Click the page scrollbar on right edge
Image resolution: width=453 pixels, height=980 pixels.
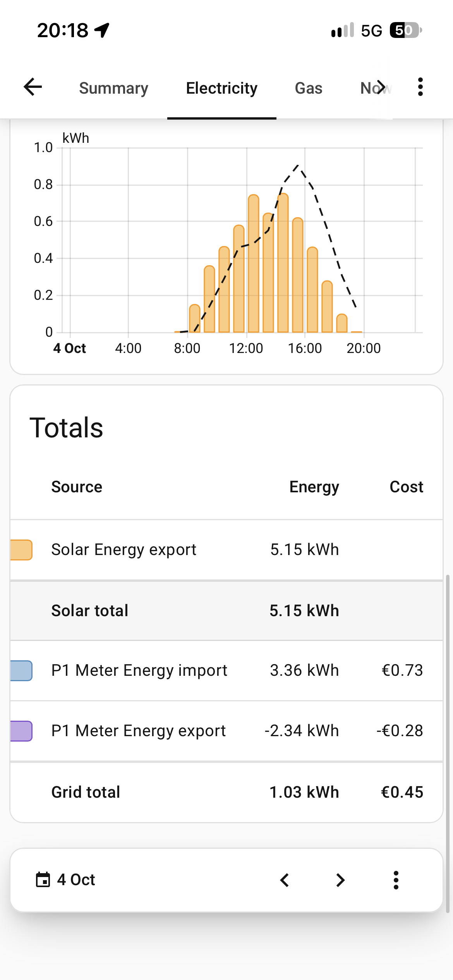coord(448,743)
